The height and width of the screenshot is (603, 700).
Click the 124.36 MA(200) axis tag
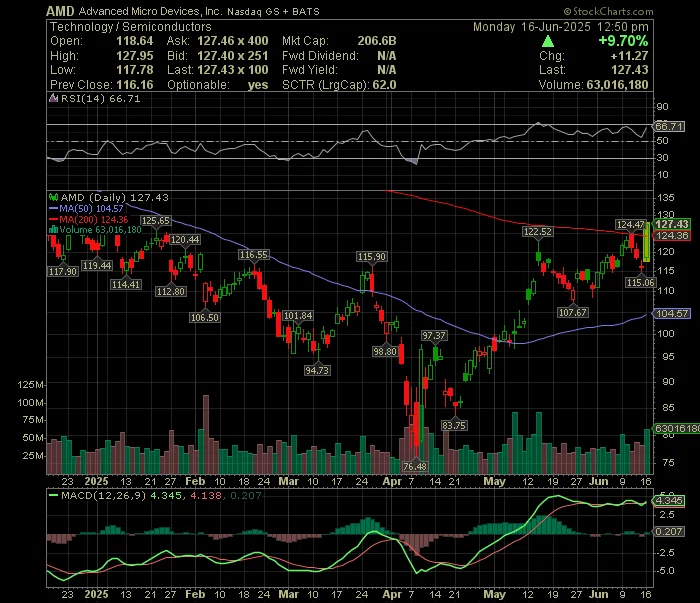672,236
